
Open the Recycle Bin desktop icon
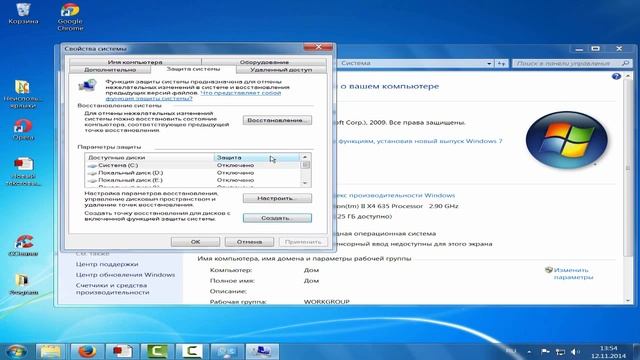(x=23, y=13)
